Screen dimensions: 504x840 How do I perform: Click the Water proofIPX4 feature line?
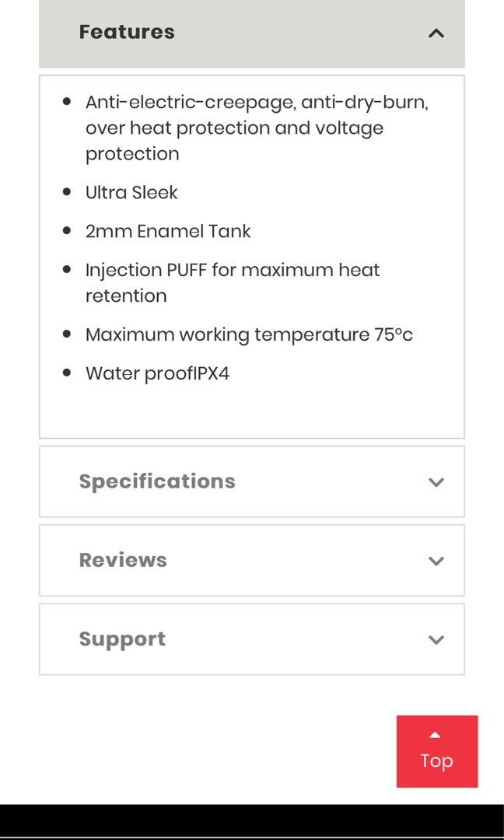[157, 373]
